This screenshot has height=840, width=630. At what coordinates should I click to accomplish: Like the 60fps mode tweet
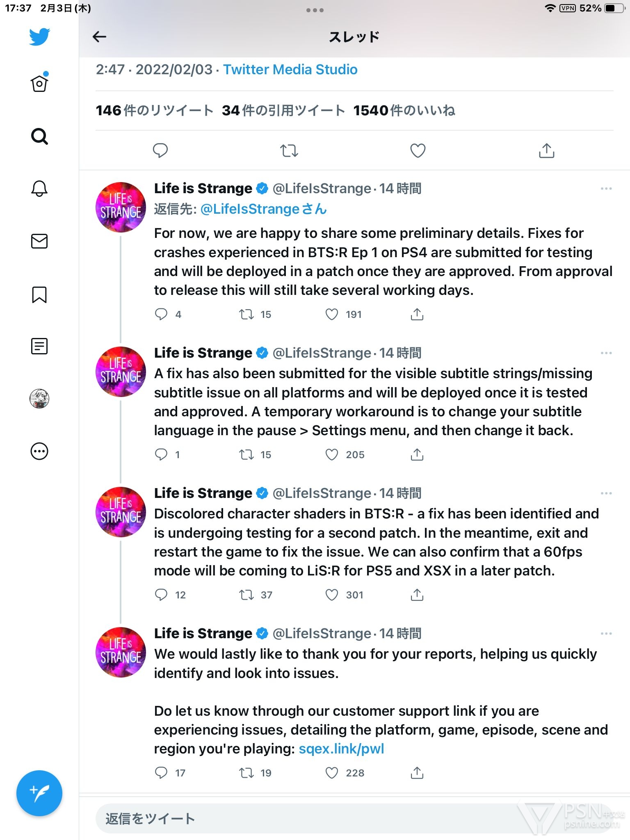(332, 595)
